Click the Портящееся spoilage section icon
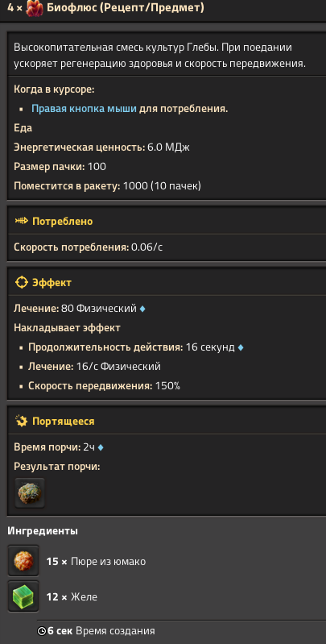 pos(21,421)
